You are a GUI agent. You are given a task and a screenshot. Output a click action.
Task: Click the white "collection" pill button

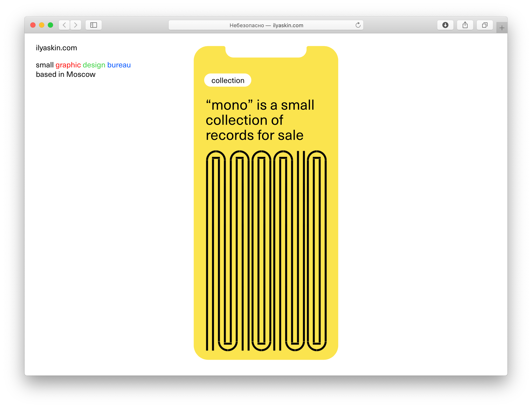click(x=227, y=80)
